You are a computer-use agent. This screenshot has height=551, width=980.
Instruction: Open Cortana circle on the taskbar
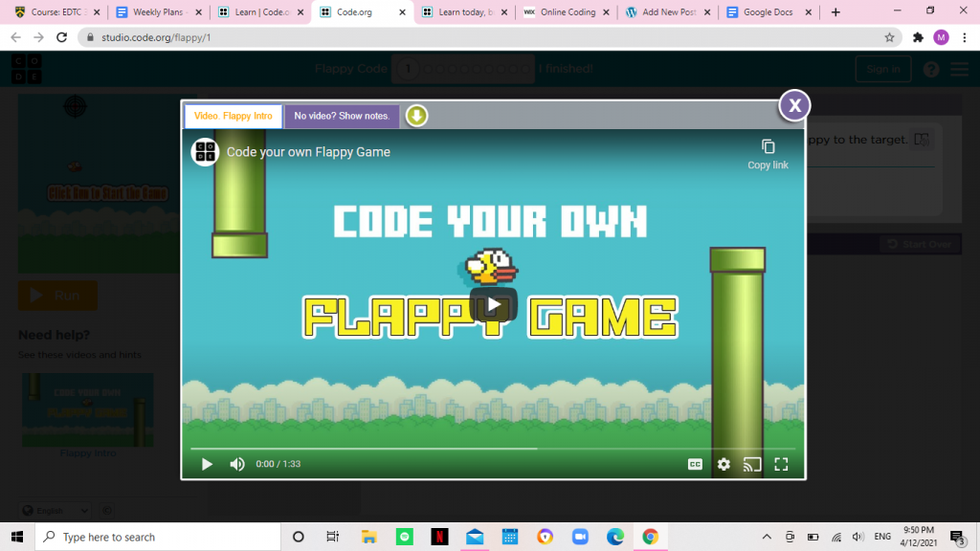point(299,537)
